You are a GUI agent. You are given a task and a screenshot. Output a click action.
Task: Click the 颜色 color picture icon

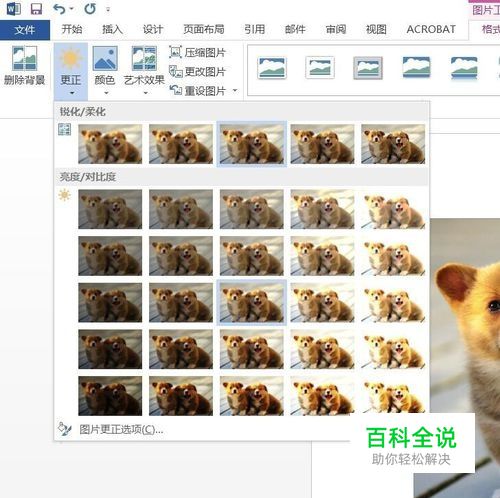[105, 58]
